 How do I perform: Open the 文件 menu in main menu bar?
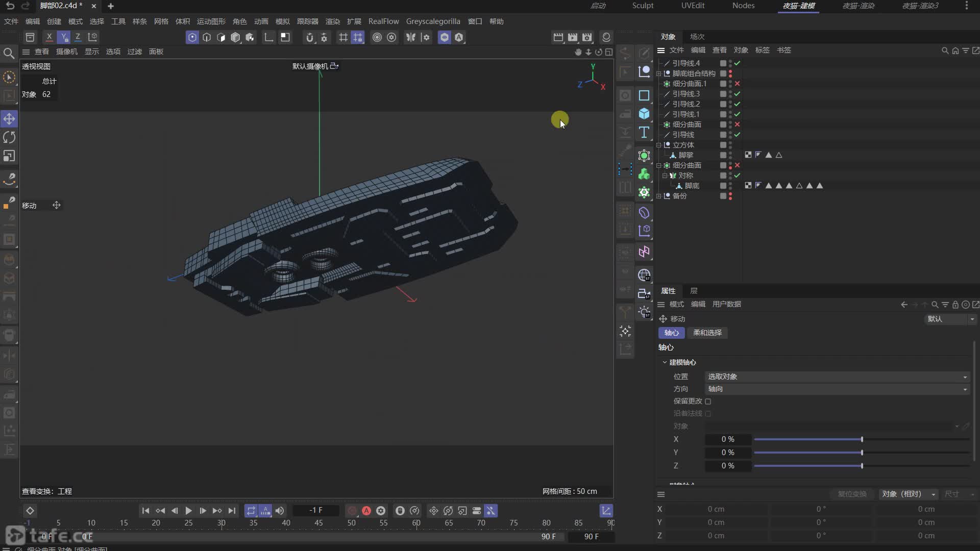click(11, 21)
